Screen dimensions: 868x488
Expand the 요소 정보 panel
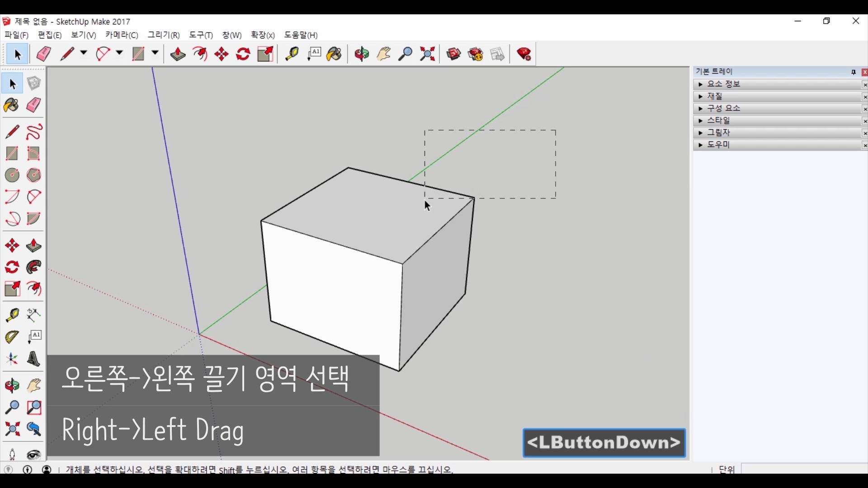[700, 84]
